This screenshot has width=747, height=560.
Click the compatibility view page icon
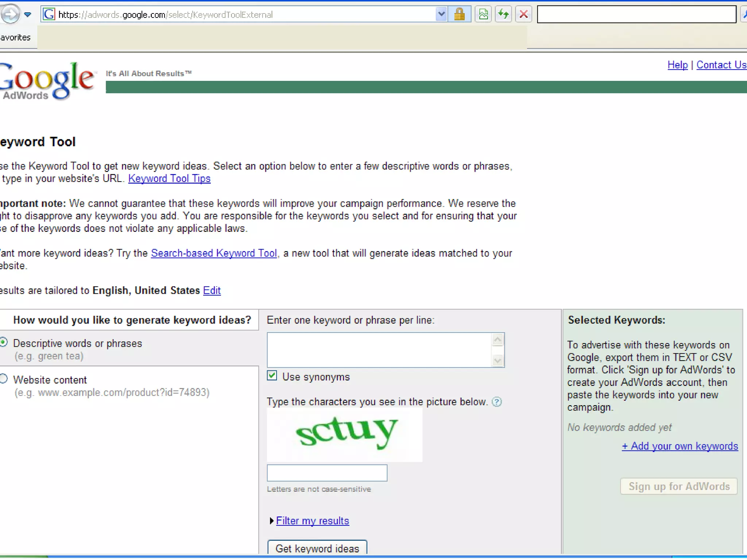point(483,15)
